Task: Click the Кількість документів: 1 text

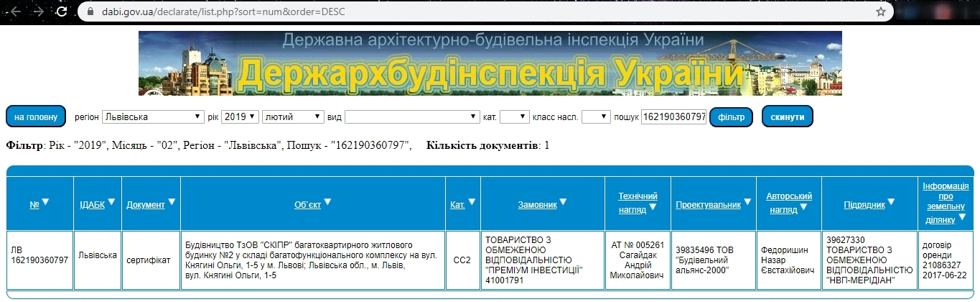Action: click(487, 145)
